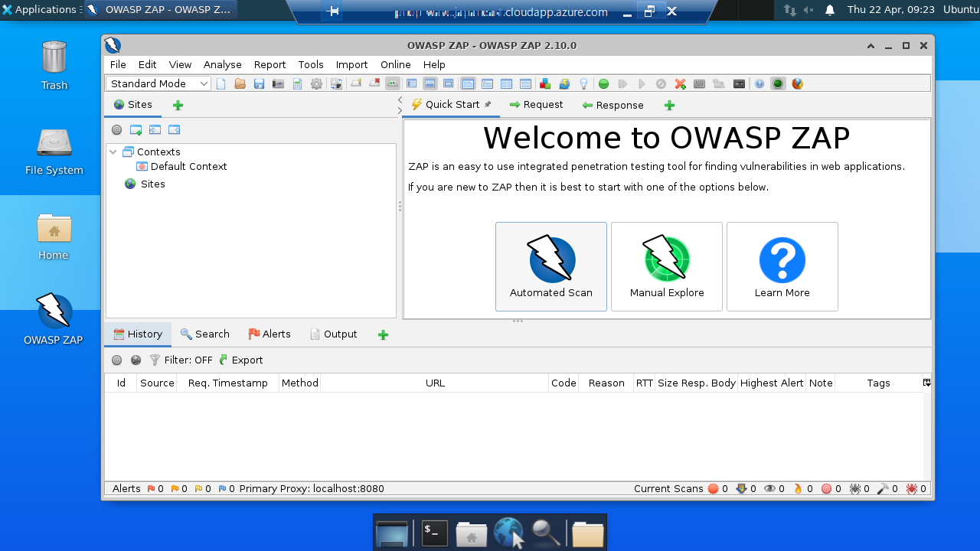The image size is (980, 551).
Task: Toggle the Show Tab Names and Icons button
Action: tap(393, 83)
